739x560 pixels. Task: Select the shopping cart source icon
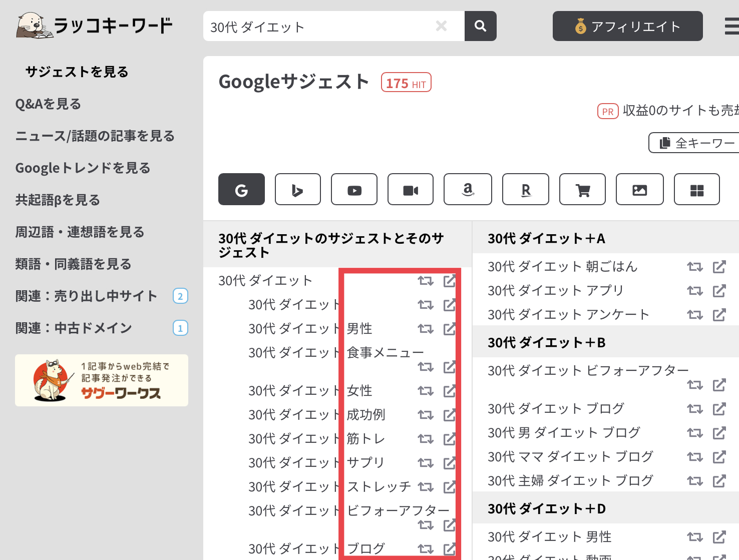click(x=582, y=189)
